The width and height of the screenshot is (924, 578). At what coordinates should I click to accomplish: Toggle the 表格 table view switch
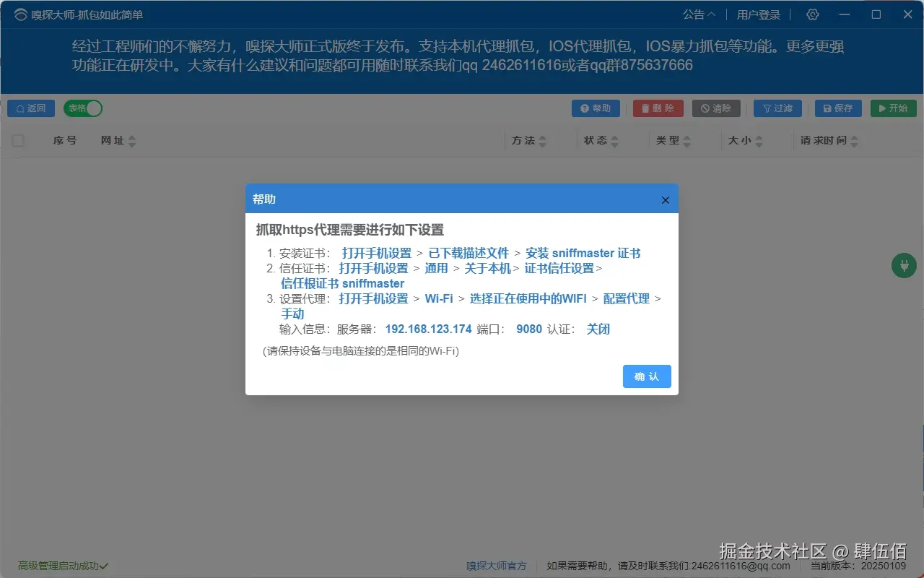coord(83,108)
